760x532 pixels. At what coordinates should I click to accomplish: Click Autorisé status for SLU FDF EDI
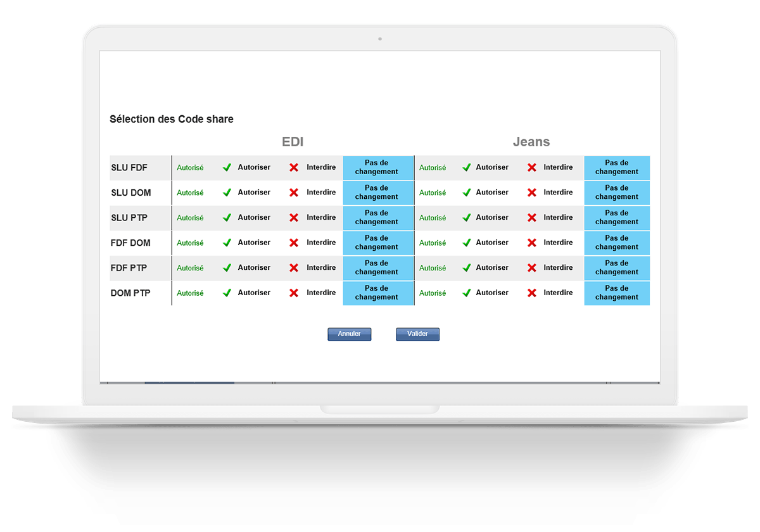coord(190,168)
